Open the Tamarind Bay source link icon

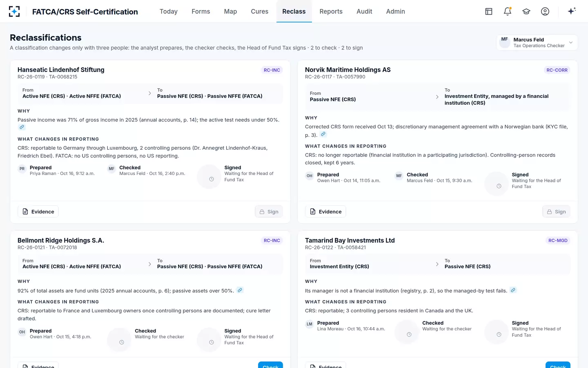[x=513, y=290]
